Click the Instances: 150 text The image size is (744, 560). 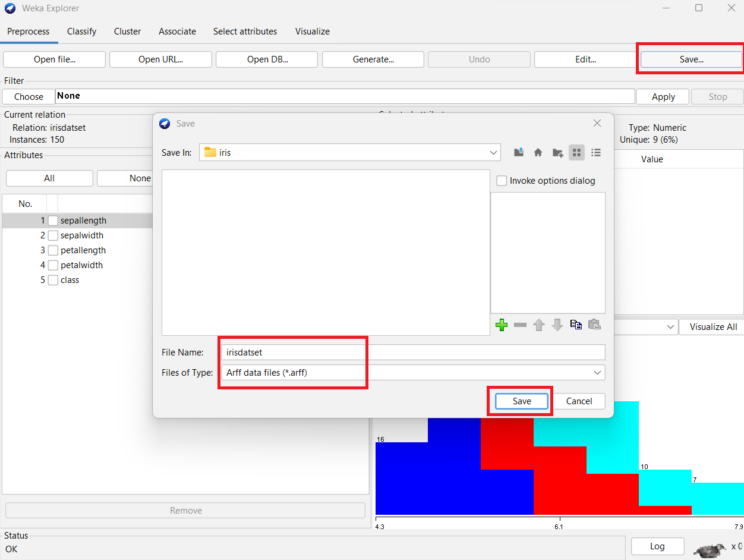(x=37, y=140)
